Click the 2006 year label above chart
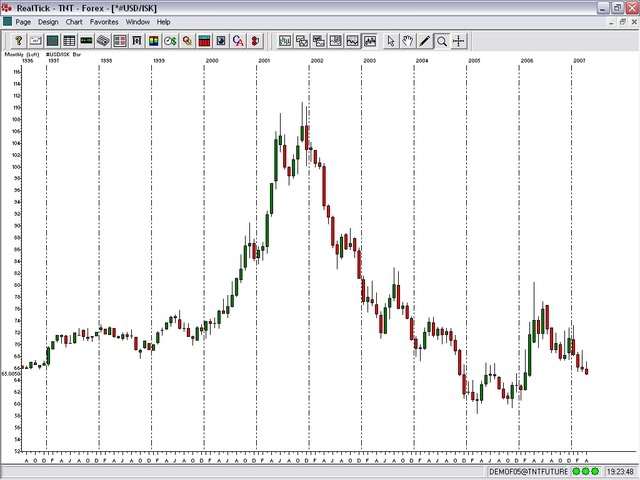This screenshot has width=640, height=480. (527, 61)
